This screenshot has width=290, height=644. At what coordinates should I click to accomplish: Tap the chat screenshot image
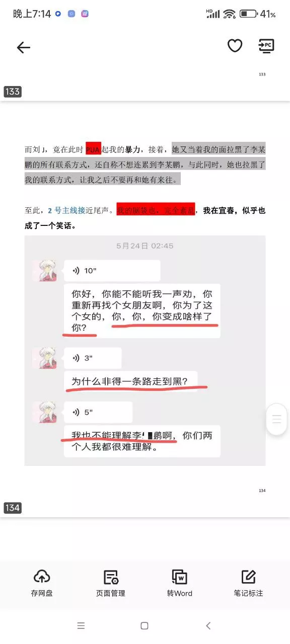145,351
